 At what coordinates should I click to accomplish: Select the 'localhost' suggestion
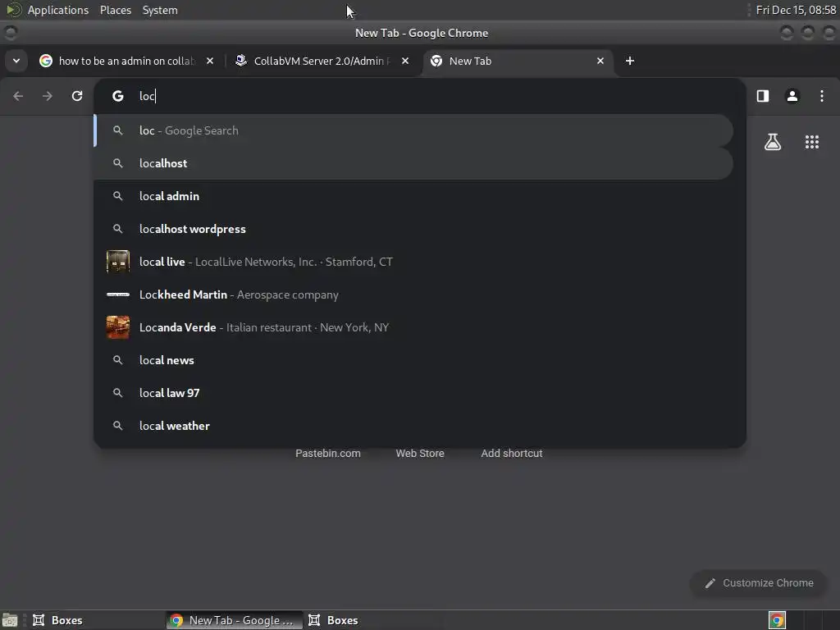coord(413,163)
